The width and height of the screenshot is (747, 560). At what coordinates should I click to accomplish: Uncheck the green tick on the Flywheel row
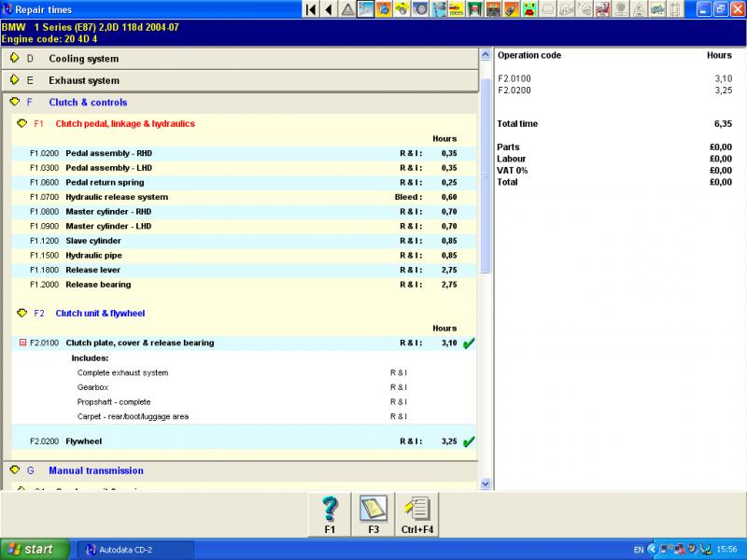468,441
